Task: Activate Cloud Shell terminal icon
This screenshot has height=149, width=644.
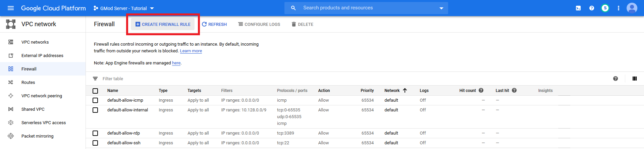Action: tap(578, 8)
